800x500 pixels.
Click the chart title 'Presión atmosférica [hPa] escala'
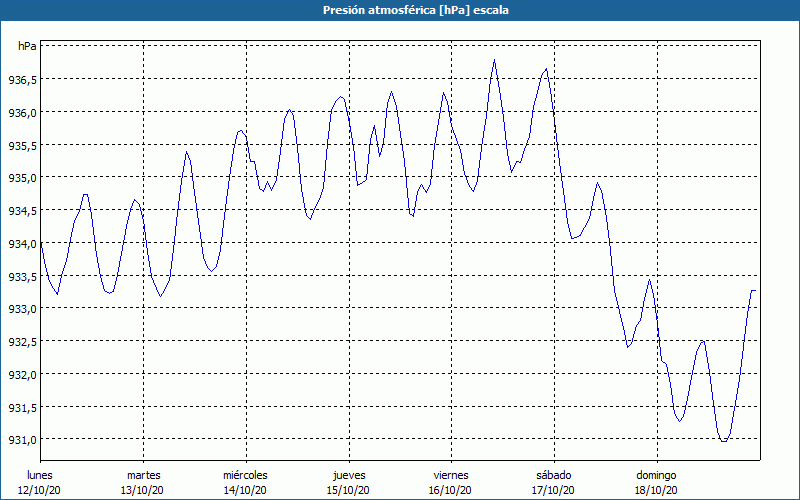click(415, 10)
